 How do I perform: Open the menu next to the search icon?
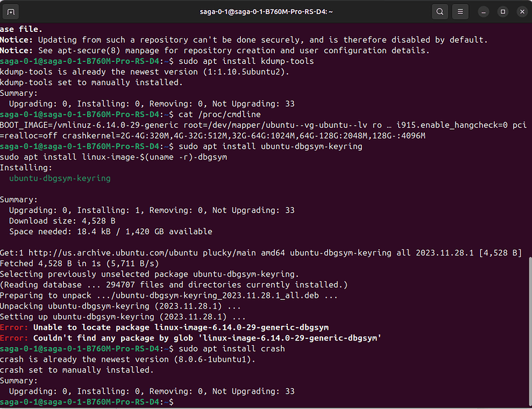click(460, 11)
